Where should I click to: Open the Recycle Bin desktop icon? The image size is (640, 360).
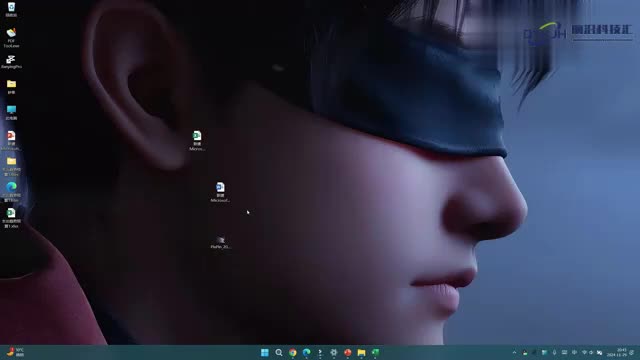coord(11,9)
